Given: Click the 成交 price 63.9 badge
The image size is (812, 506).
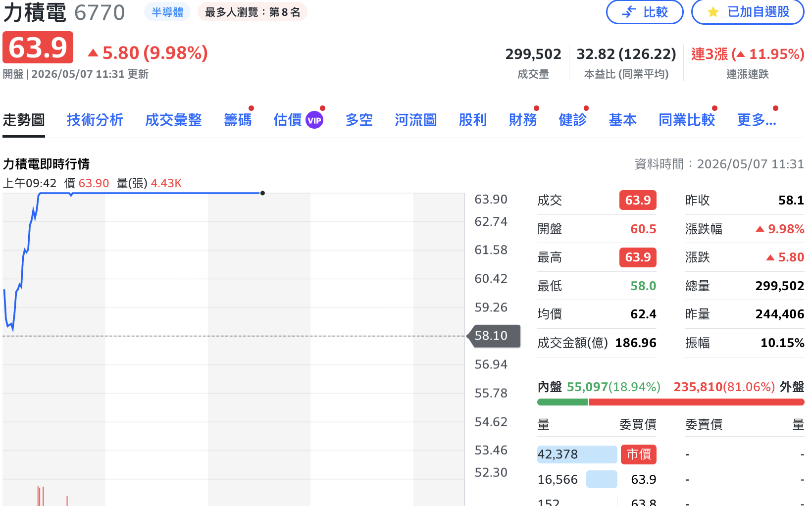Looking at the screenshot, I should coord(638,200).
